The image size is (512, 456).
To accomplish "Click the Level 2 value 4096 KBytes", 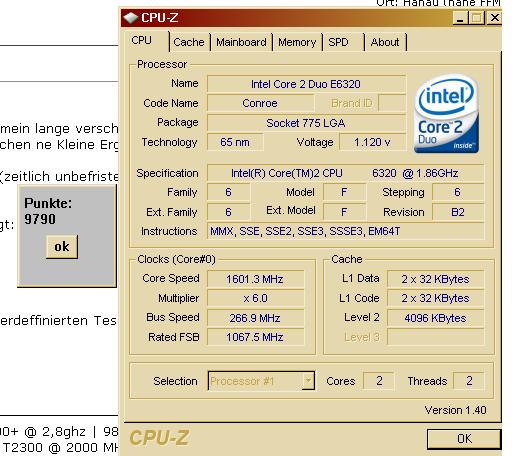I will point(435,318).
